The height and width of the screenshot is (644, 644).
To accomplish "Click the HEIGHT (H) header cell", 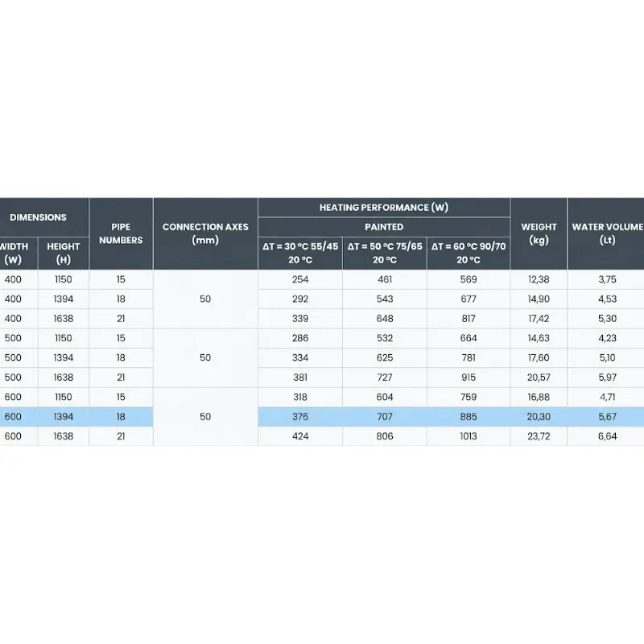I will click(x=64, y=253).
